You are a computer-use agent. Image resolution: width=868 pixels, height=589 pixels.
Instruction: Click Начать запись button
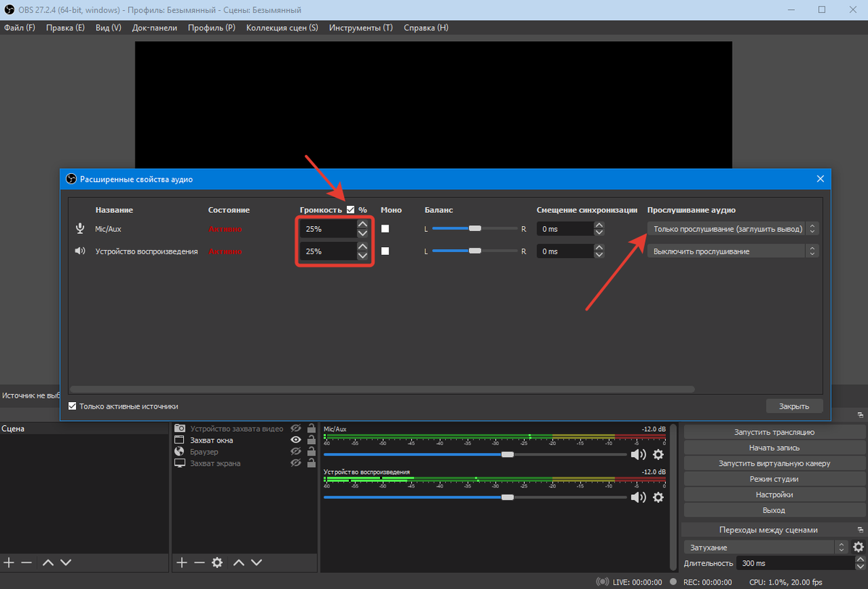(774, 448)
